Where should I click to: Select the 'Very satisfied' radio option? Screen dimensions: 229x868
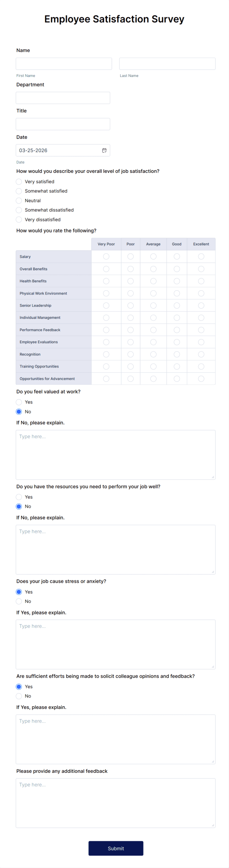19,182
